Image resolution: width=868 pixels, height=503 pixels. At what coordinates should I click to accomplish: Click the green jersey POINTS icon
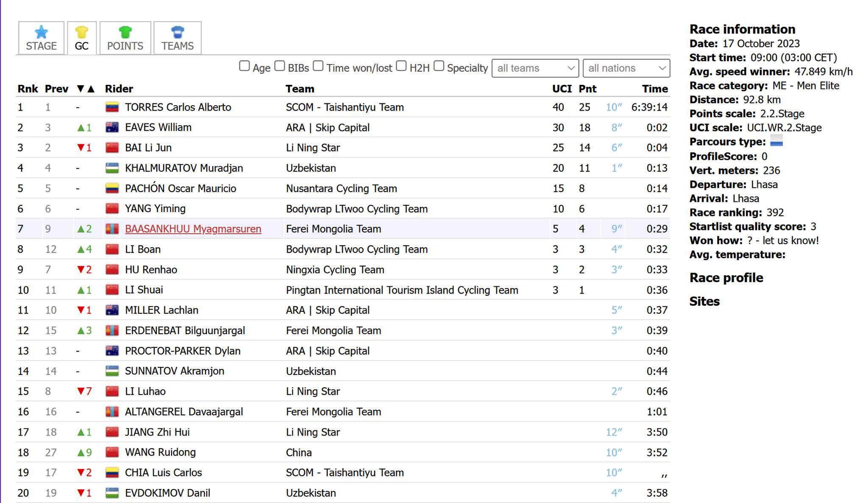point(125,32)
